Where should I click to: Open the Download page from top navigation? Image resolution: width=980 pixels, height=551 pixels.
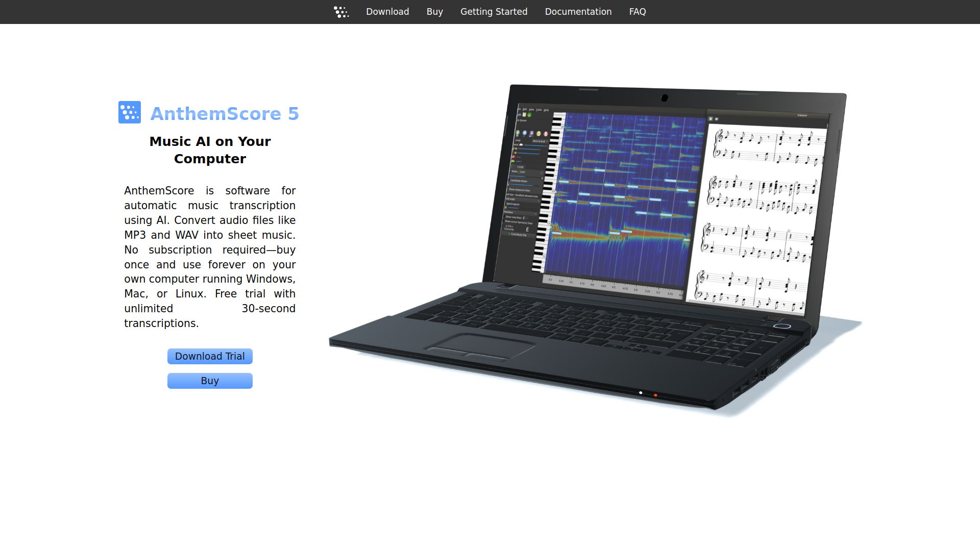pos(387,12)
